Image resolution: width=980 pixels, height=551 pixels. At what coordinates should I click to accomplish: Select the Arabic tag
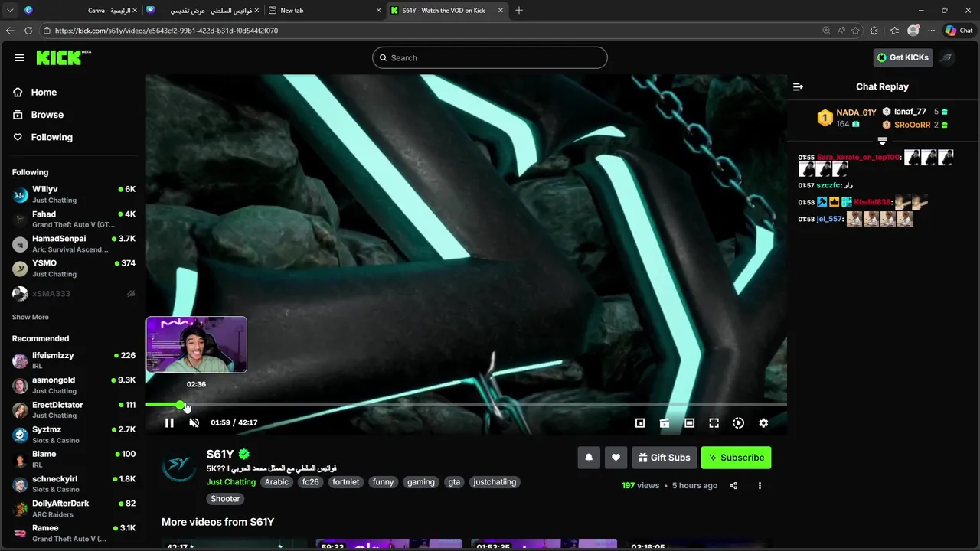point(277,482)
